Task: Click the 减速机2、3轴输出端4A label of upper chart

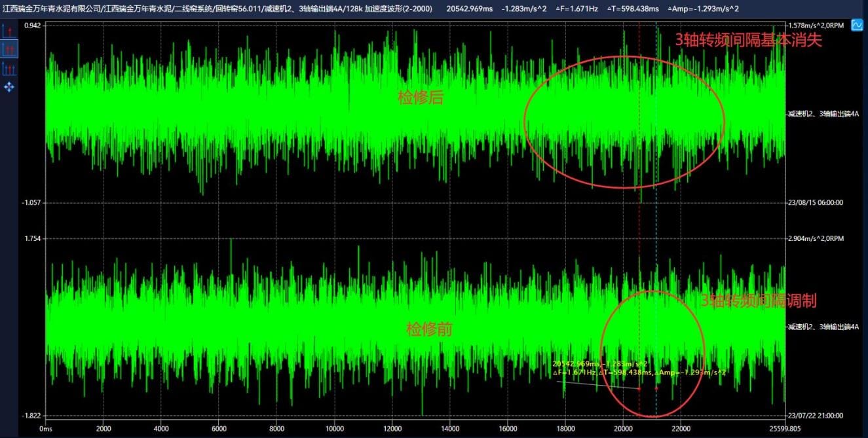Action: coord(823,114)
